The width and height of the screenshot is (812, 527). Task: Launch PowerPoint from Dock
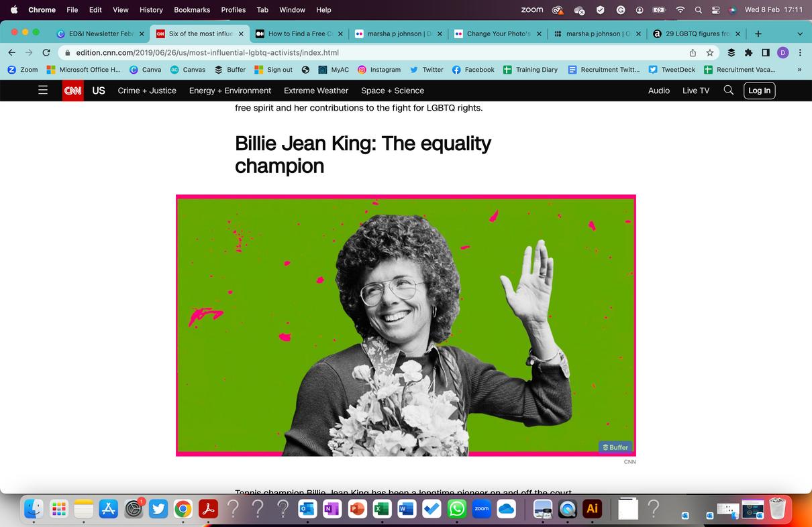tap(357, 509)
